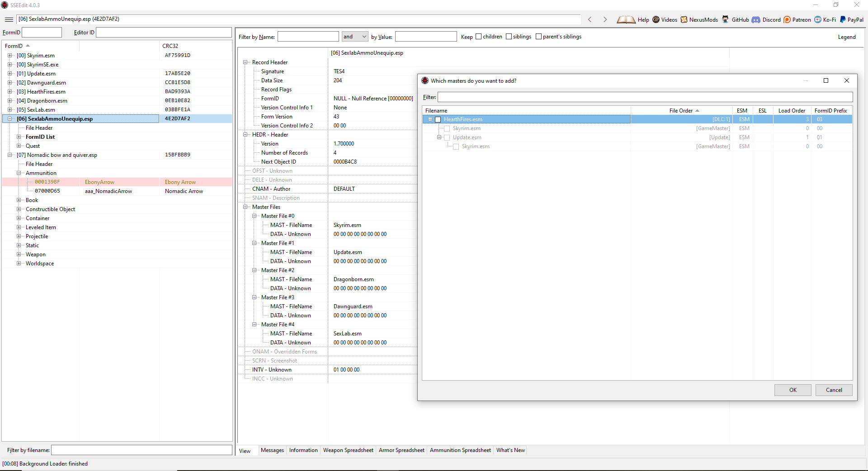Sort by File Order column header

[x=682, y=111]
